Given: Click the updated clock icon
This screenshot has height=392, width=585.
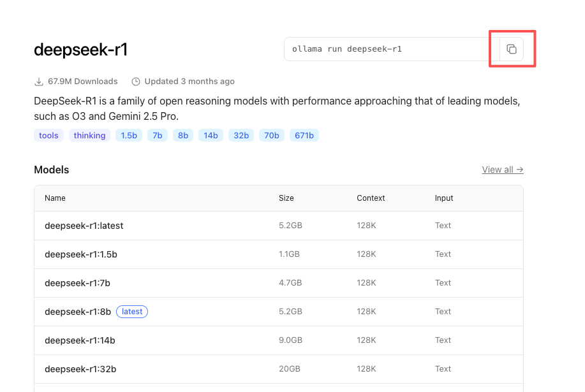Looking at the screenshot, I should [136, 82].
